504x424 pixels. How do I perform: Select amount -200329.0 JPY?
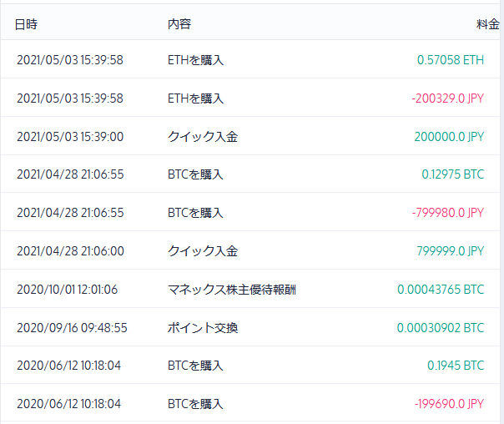coord(448,98)
